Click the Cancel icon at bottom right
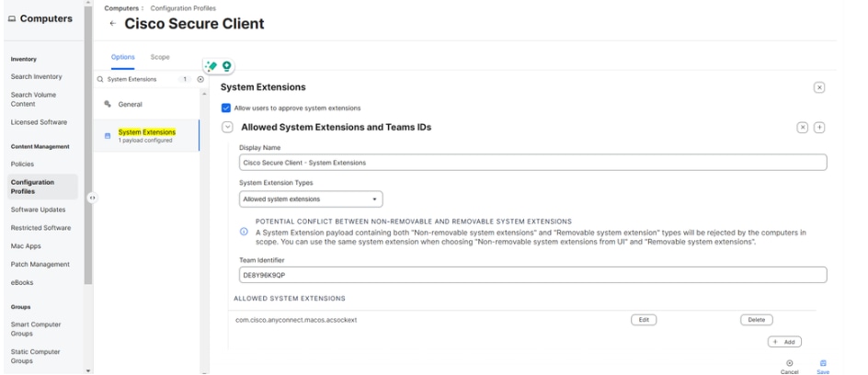This screenshot has height=375, width=868. (792, 362)
